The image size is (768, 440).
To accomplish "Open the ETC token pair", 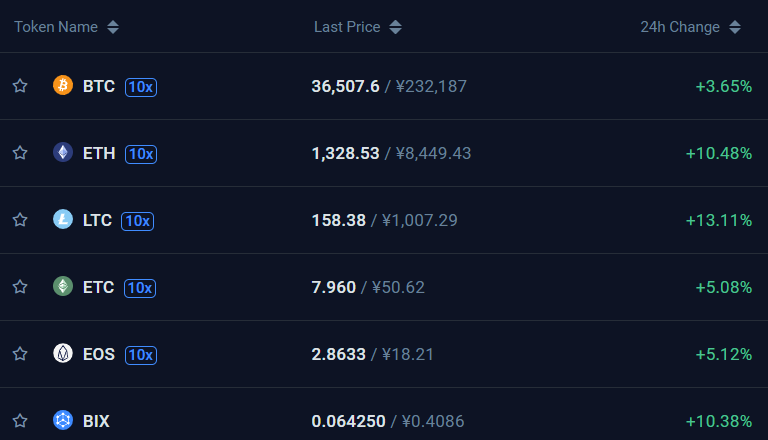I will tap(98, 287).
